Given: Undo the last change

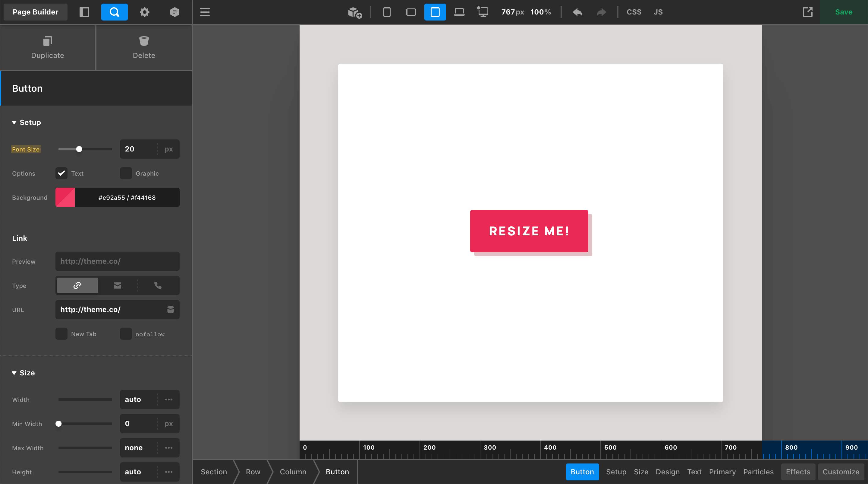Looking at the screenshot, I should [577, 12].
